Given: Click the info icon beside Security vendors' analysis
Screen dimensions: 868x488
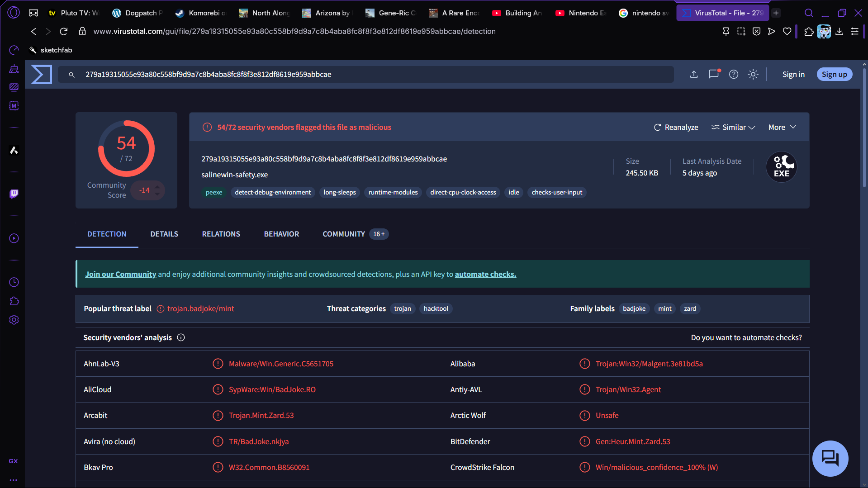Looking at the screenshot, I should 181,338.
